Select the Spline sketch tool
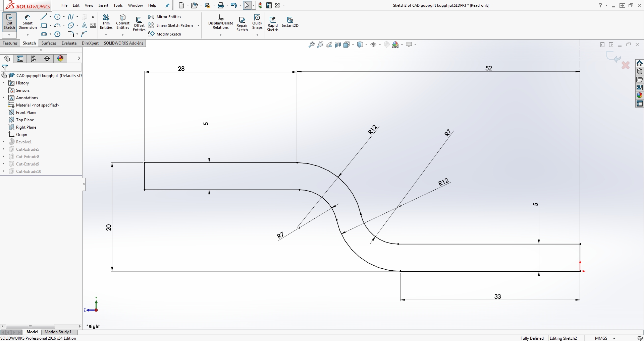This screenshot has height=341, width=644. (71, 17)
